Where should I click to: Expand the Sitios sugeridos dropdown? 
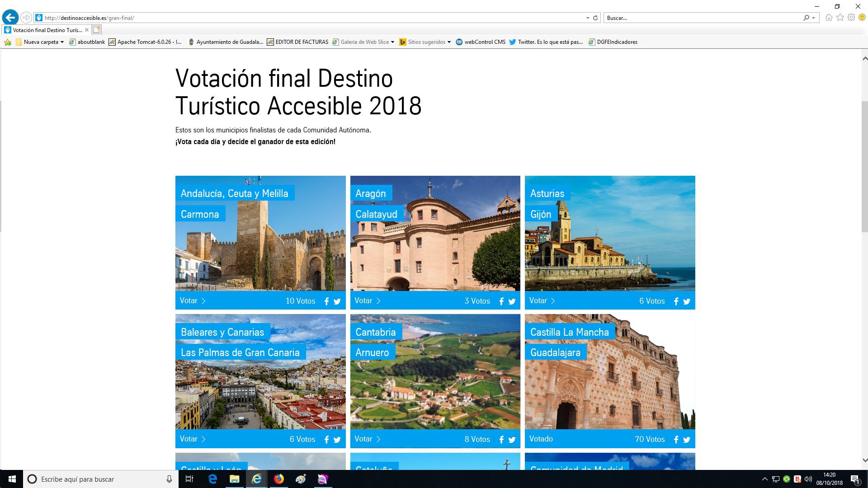[449, 42]
